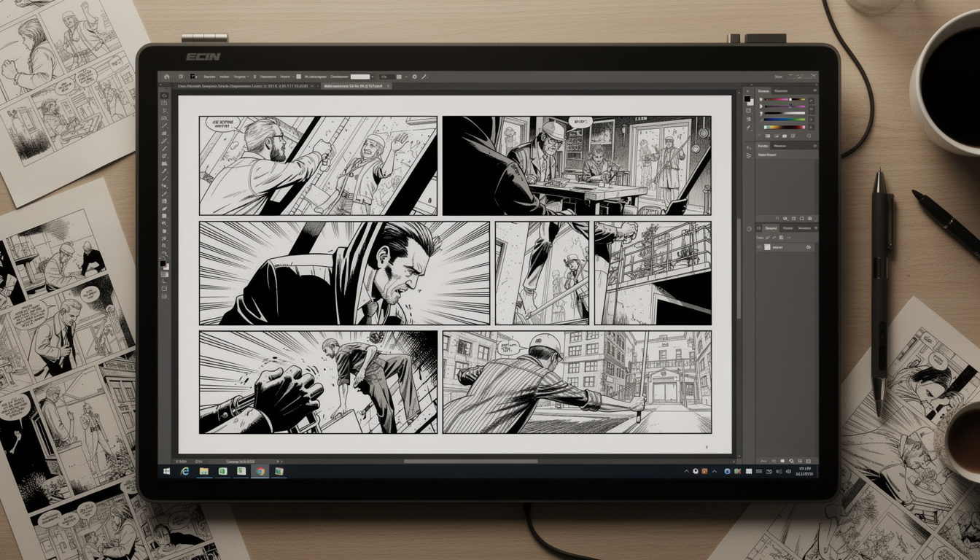Click the bottom color ramp strip in Color panel
The image size is (980, 560).
coord(785,127)
